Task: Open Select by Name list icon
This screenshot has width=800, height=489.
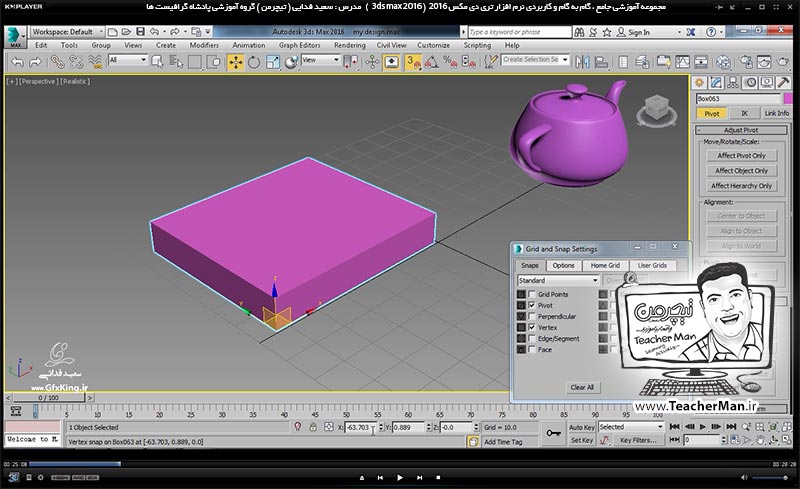Action: coord(176,62)
